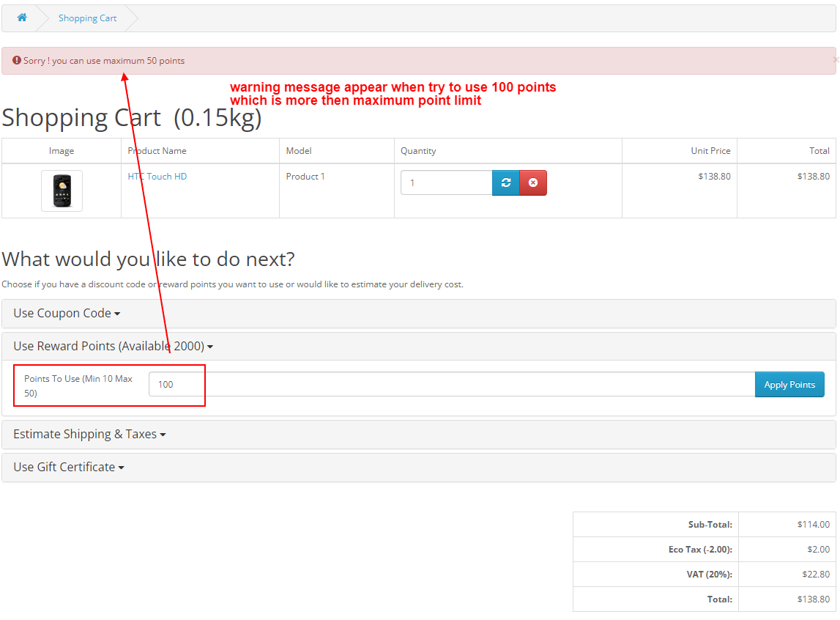This screenshot has width=840, height=620.
Task: Click the $138.80 order total in summary
Action: pos(813,599)
